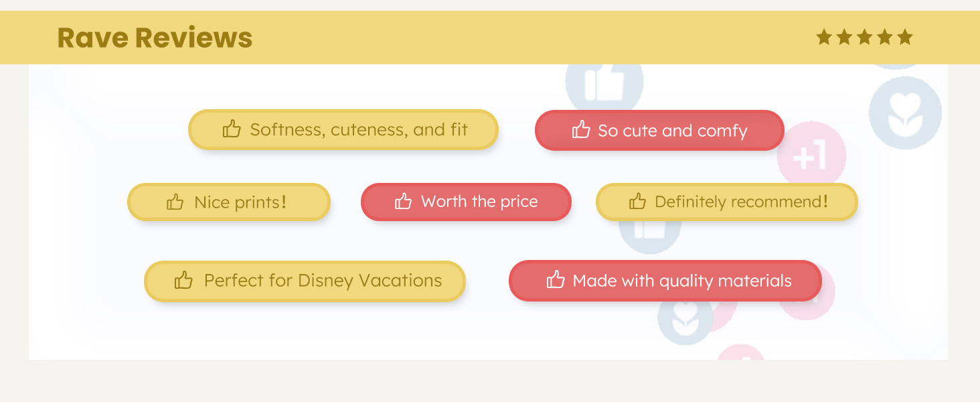
Task: Select the So cute and comfy review text
Action: pyautogui.click(x=672, y=131)
